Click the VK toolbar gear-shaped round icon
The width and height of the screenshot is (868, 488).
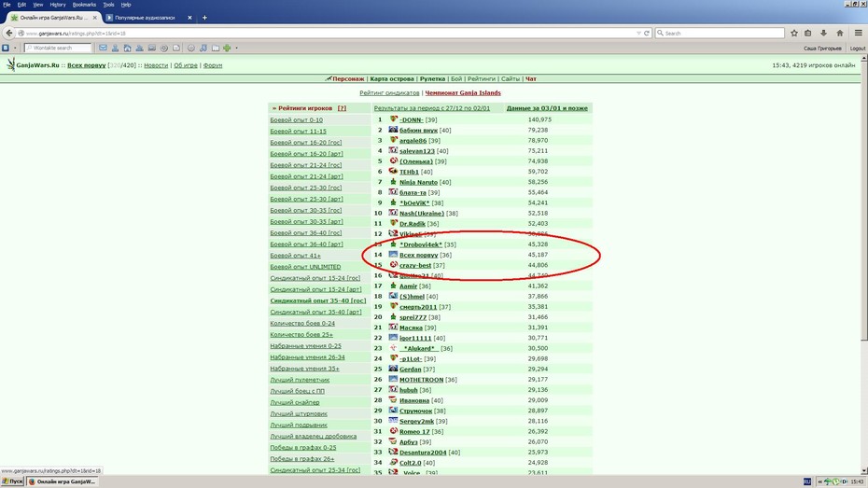(191, 49)
